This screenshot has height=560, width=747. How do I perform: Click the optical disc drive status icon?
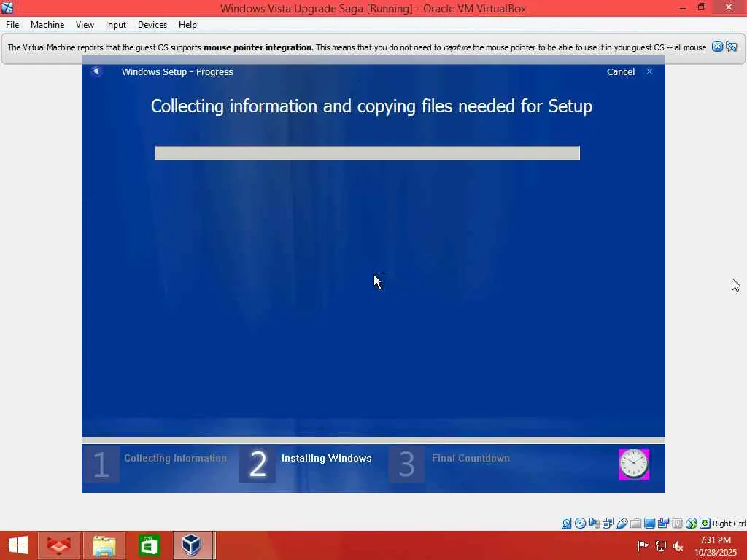(x=580, y=524)
